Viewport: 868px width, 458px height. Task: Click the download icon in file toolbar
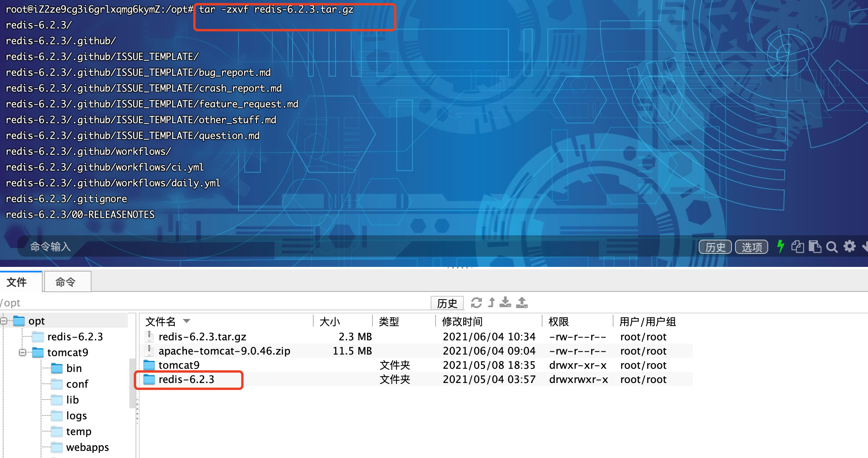coord(505,303)
